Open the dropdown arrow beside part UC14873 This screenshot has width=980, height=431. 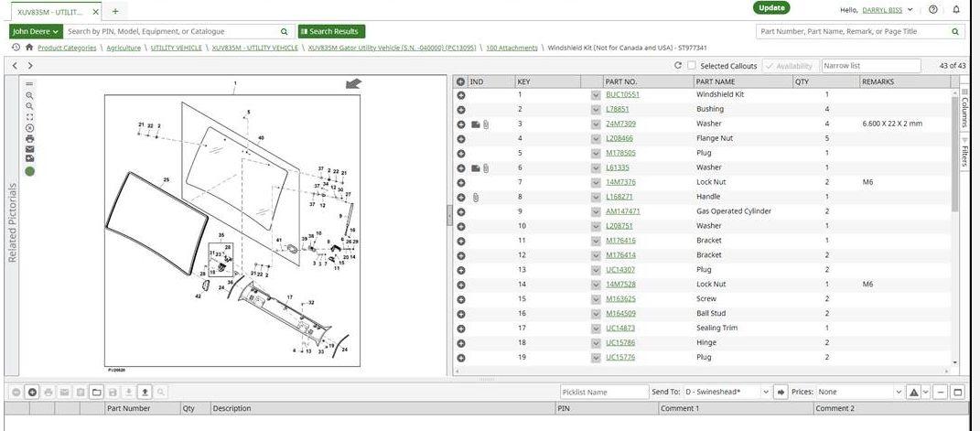click(x=596, y=329)
